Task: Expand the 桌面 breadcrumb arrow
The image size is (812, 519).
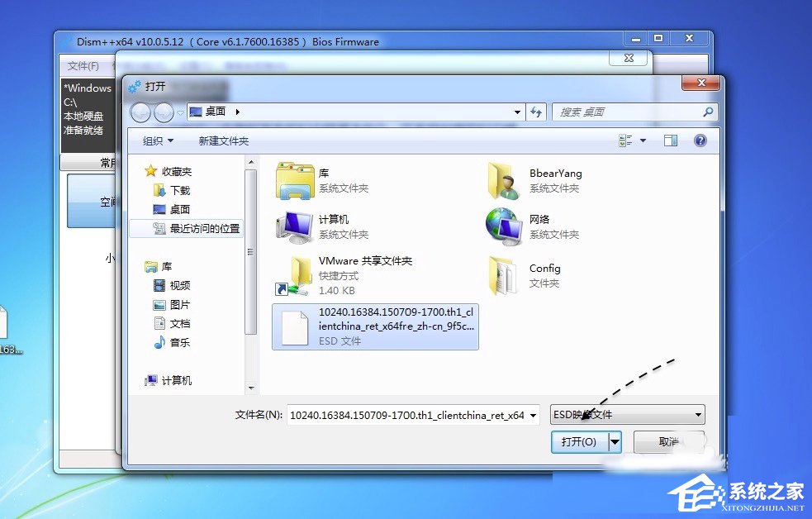Action: [x=235, y=111]
